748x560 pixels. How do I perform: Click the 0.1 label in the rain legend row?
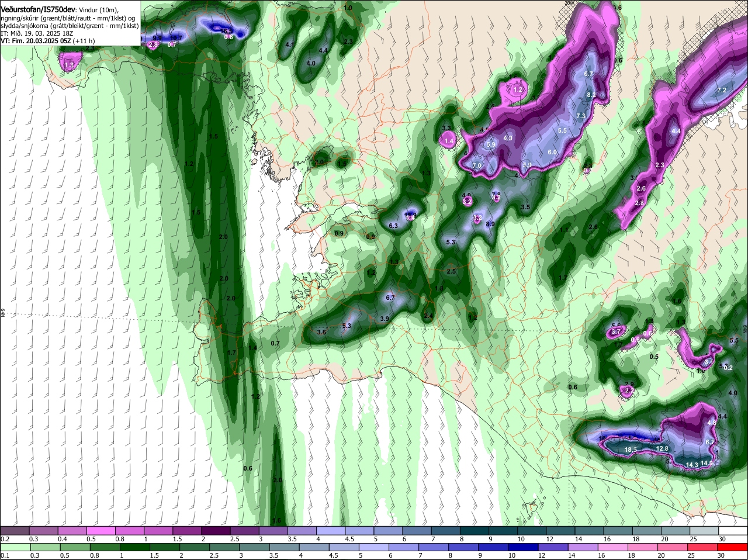pyautogui.click(x=5, y=555)
